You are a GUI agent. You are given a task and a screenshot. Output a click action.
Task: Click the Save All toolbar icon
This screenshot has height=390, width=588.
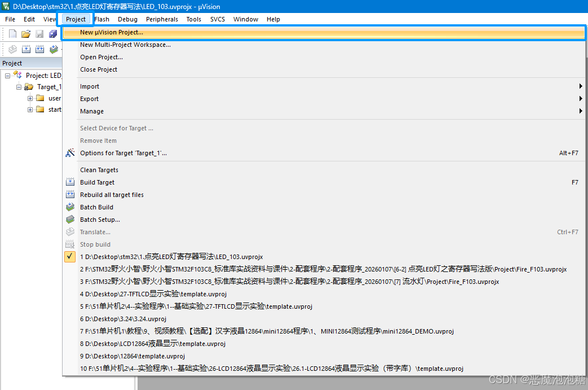[x=53, y=34]
